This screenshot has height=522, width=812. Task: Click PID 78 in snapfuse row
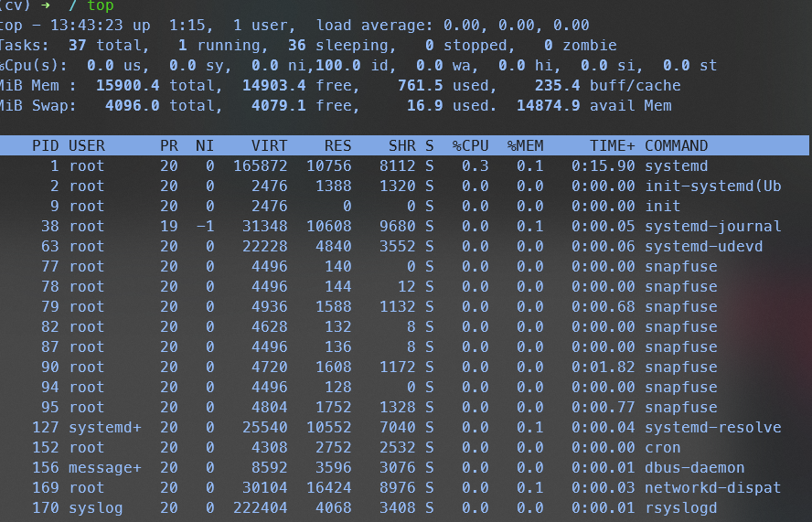click(x=50, y=287)
